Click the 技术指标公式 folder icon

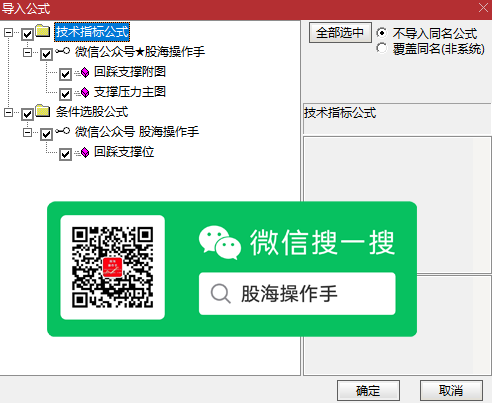43,31
